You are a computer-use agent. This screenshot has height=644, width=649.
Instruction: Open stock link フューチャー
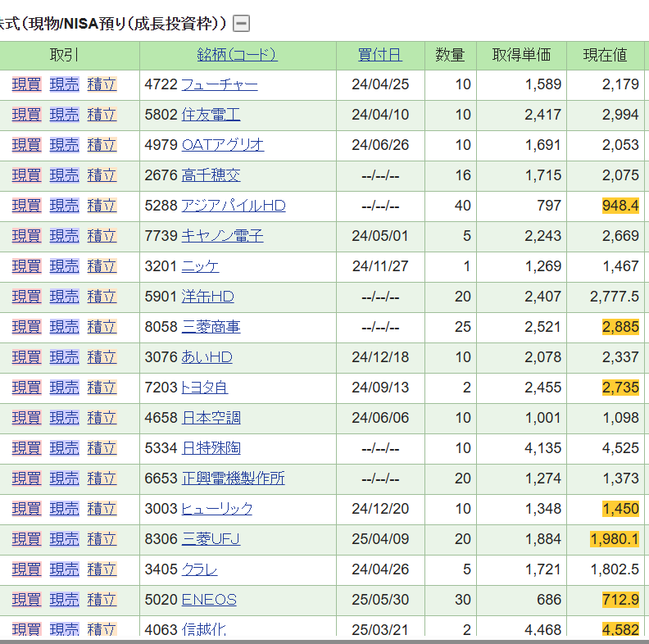[220, 84]
